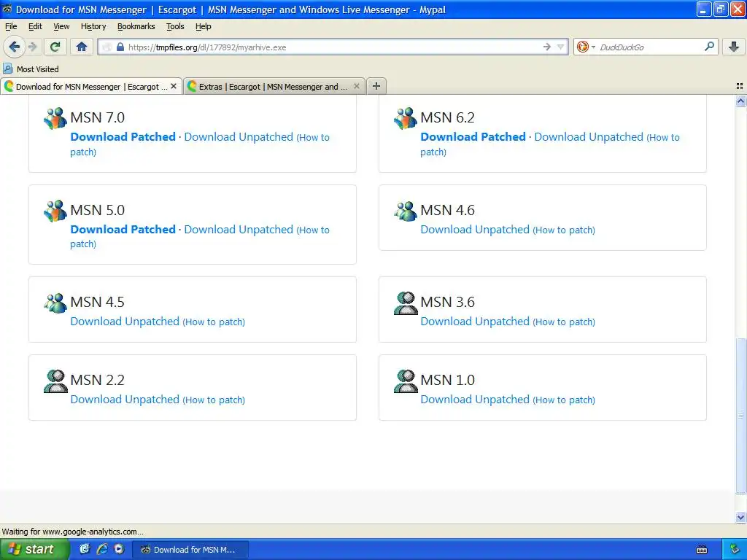Click the MSN 3.6 gray person icon
Viewport: 747px width, 560px height.
406,303
